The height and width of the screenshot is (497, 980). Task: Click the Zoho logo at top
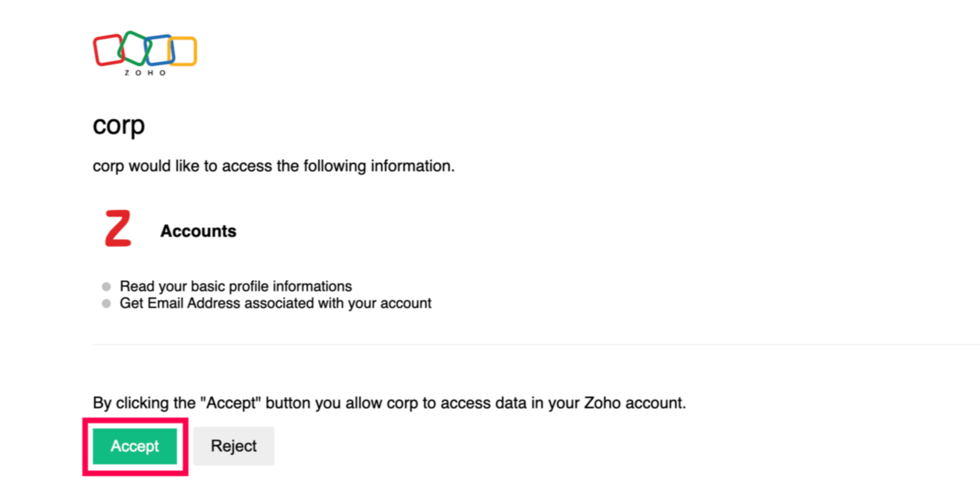click(x=145, y=54)
